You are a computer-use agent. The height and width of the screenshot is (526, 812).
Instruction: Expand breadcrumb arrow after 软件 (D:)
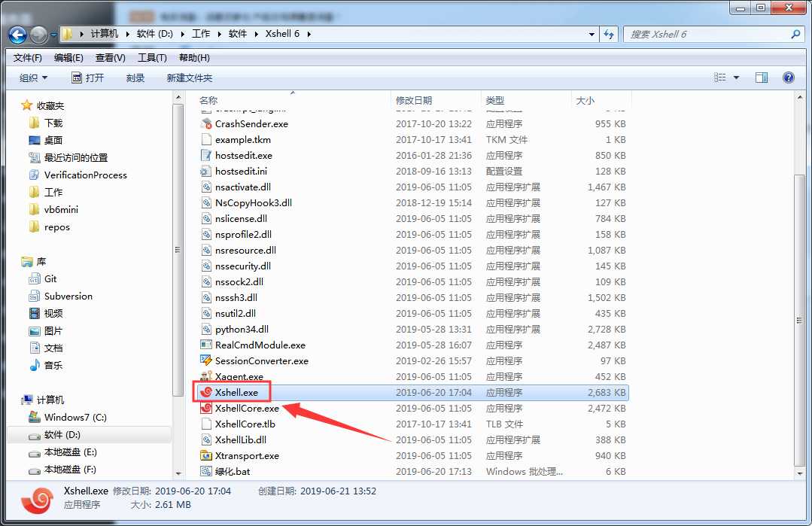183,34
